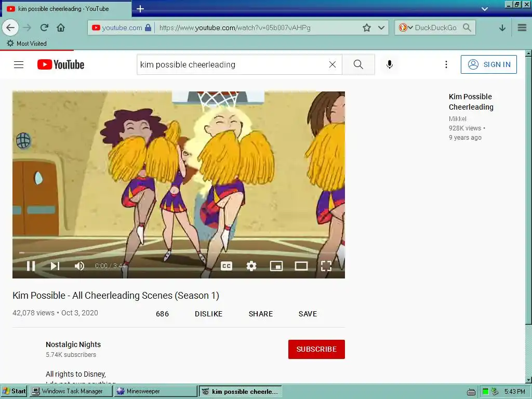Open the browser hamburger menu
532x399 pixels.
point(522,28)
